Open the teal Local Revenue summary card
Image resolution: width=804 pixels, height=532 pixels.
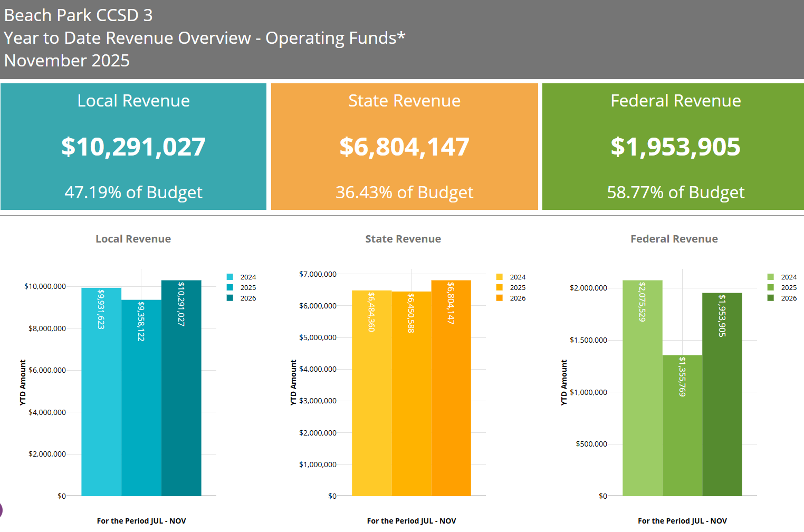(133, 147)
